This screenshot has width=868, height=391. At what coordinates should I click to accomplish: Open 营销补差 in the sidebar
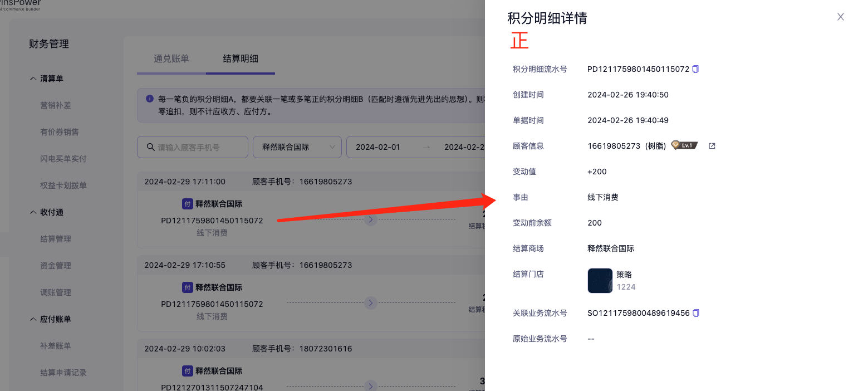pos(56,105)
